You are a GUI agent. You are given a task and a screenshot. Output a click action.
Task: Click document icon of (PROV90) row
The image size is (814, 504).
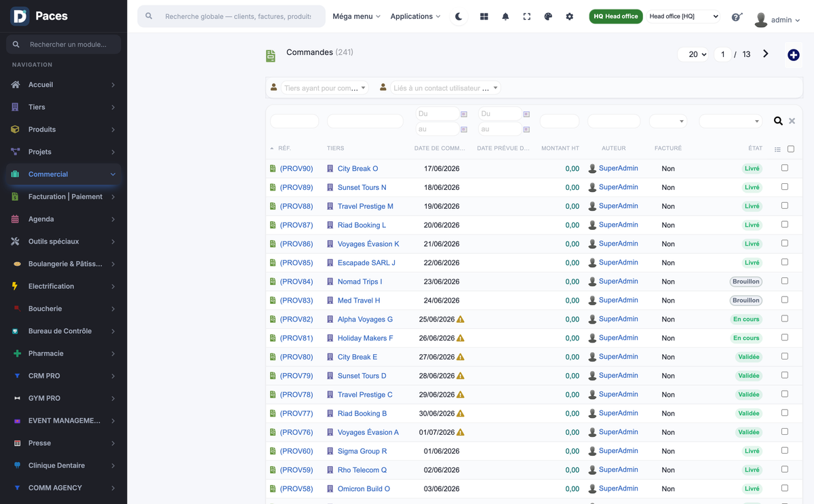273,168
